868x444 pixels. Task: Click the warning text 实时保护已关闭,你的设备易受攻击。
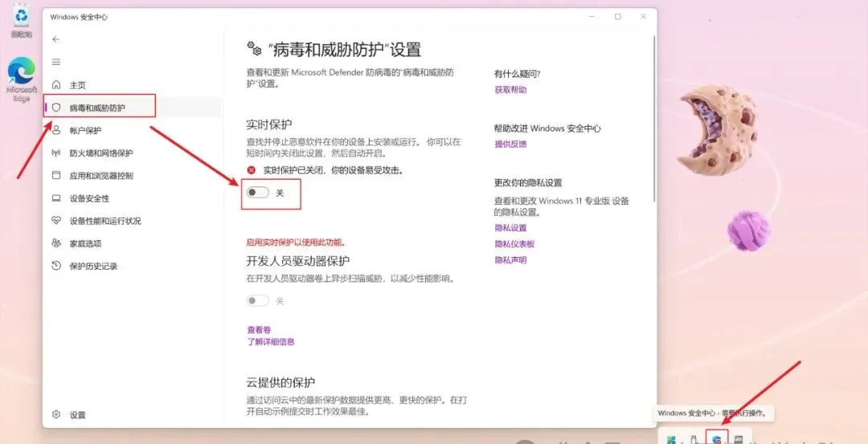click(334, 171)
